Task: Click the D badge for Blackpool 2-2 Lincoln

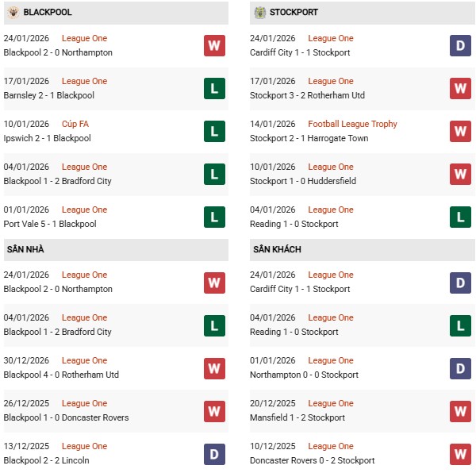Action: click(x=214, y=453)
